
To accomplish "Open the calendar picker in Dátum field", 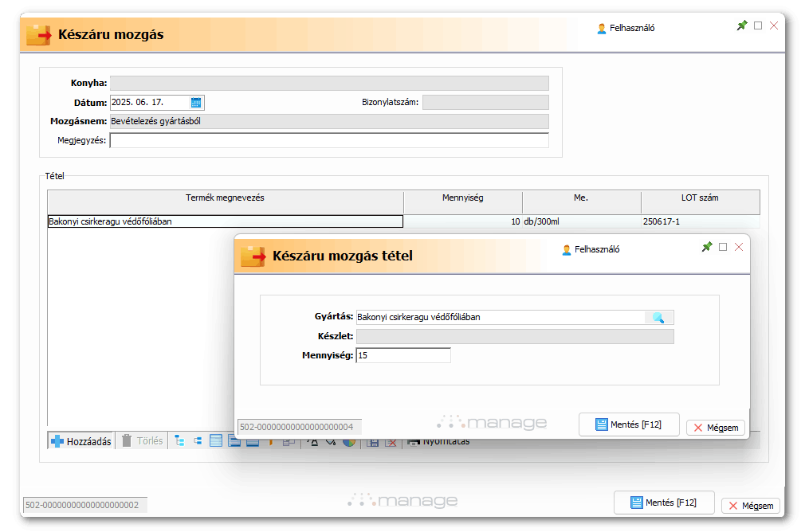I will [x=196, y=102].
